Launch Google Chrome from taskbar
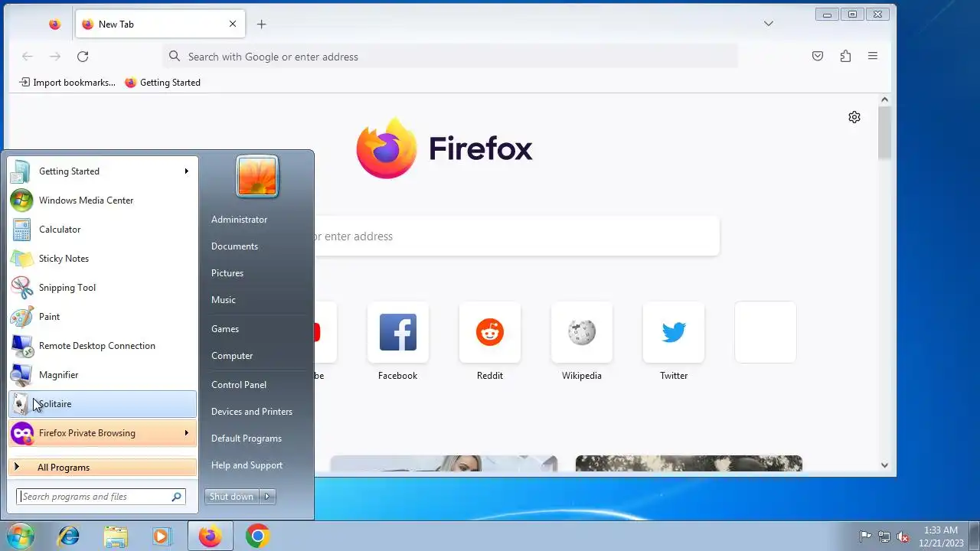Image resolution: width=980 pixels, height=551 pixels. pyautogui.click(x=258, y=536)
